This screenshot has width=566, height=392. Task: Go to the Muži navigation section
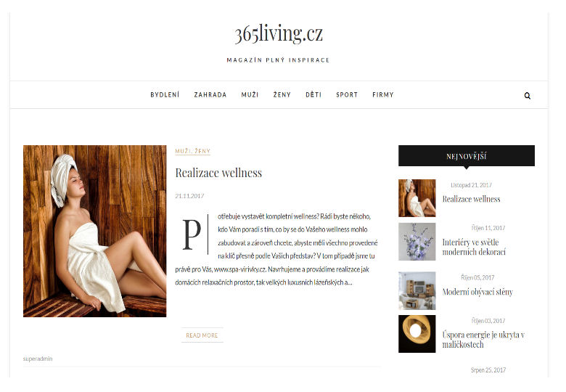[x=250, y=95]
